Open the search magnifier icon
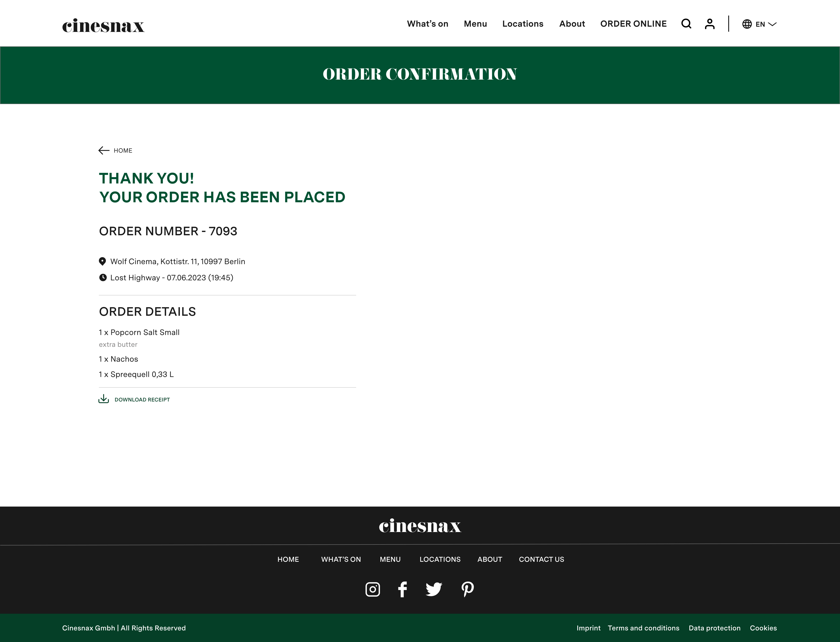 (x=686, y=24)
